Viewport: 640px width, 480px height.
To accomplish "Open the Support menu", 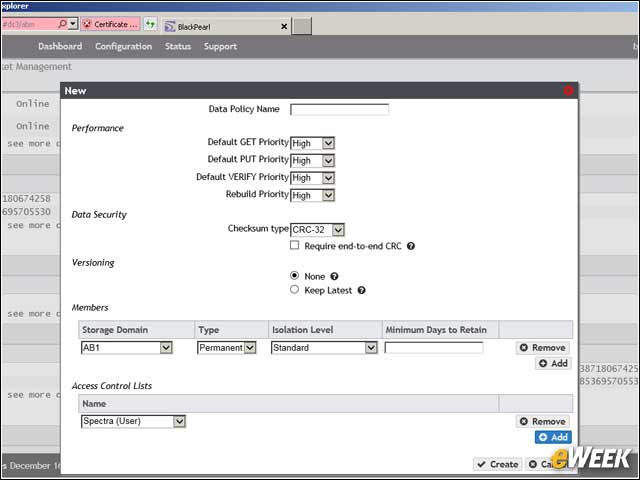I will (x=220, y=47).
